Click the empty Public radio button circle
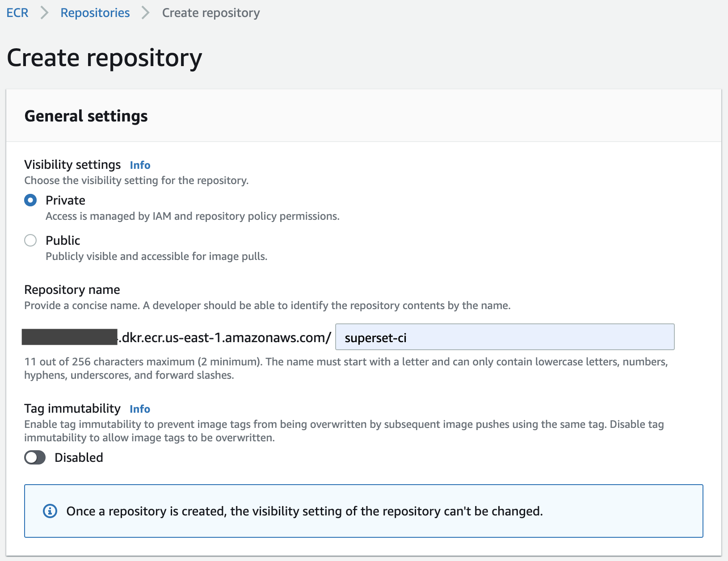The image size is (728, 561). 30,240
